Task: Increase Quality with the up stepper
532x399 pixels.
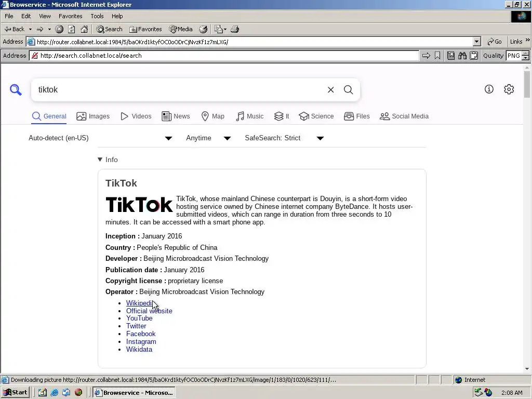Action: [526, 54]
